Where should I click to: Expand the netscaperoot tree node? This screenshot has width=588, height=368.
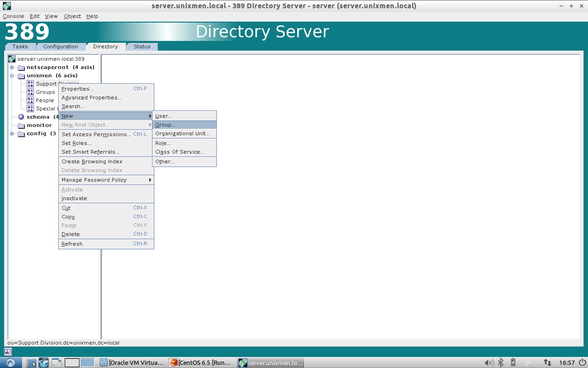12,68
